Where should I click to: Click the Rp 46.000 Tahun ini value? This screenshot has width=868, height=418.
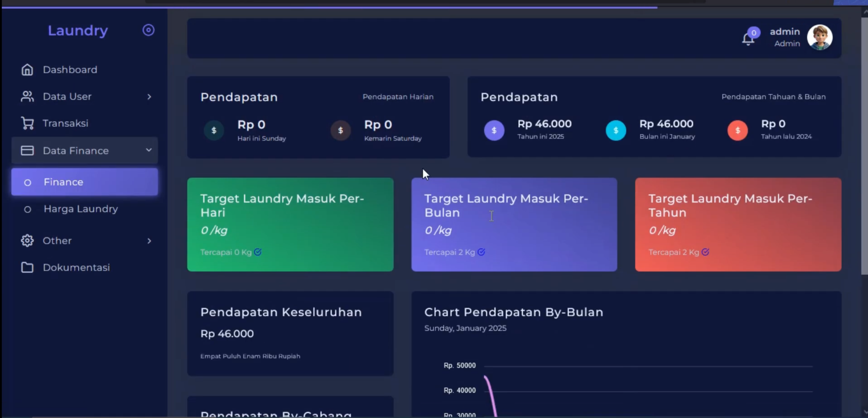(544, 124)
